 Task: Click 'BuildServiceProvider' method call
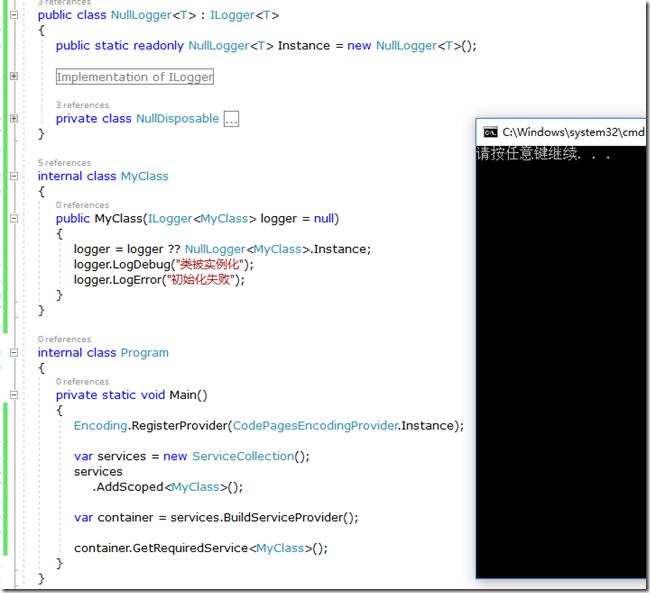284,518
